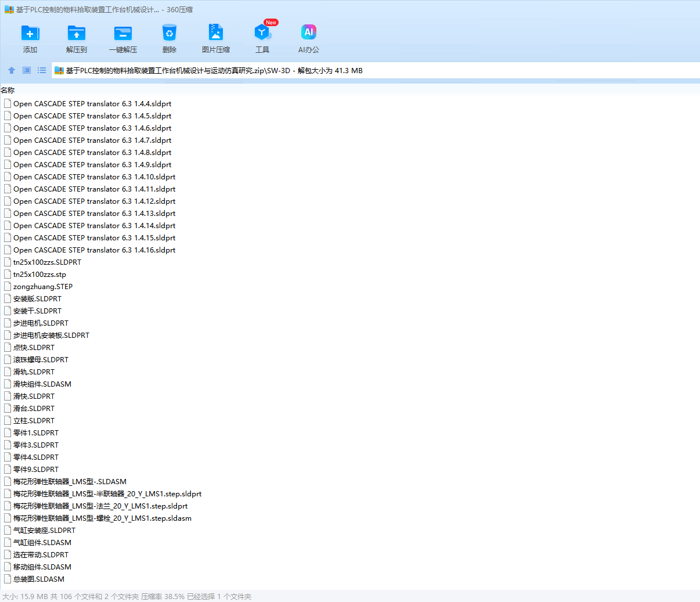Switch to list view mode
Viewport: 700px width, 602px height.
(x=42, y=70)
